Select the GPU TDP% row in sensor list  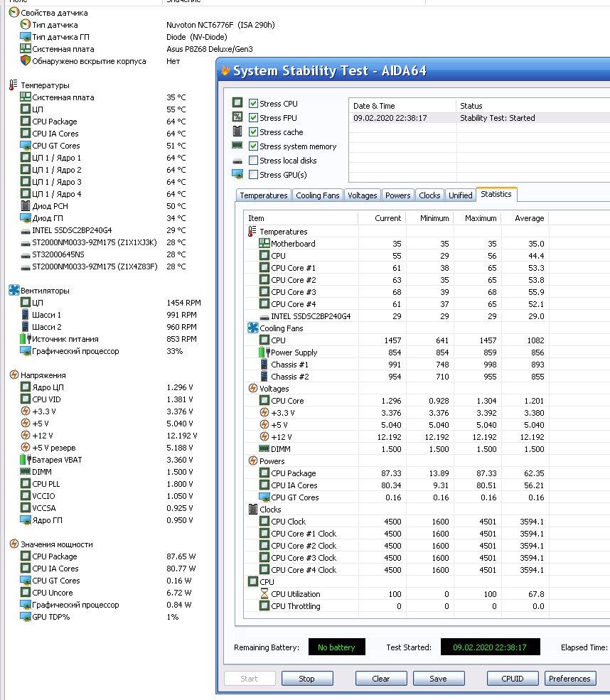tap(100, 617)
